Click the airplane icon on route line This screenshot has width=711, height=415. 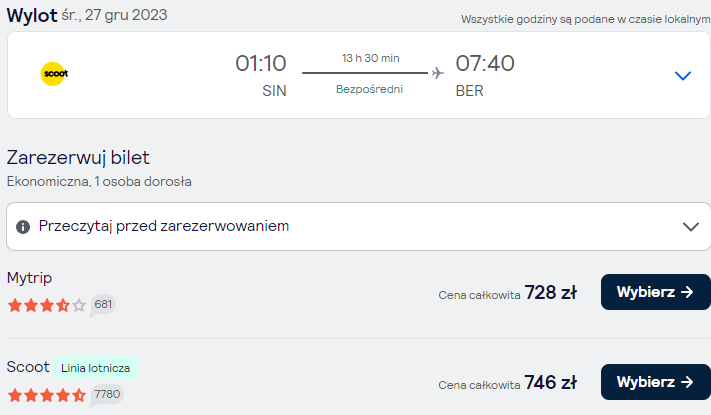(x=437, y=73)
